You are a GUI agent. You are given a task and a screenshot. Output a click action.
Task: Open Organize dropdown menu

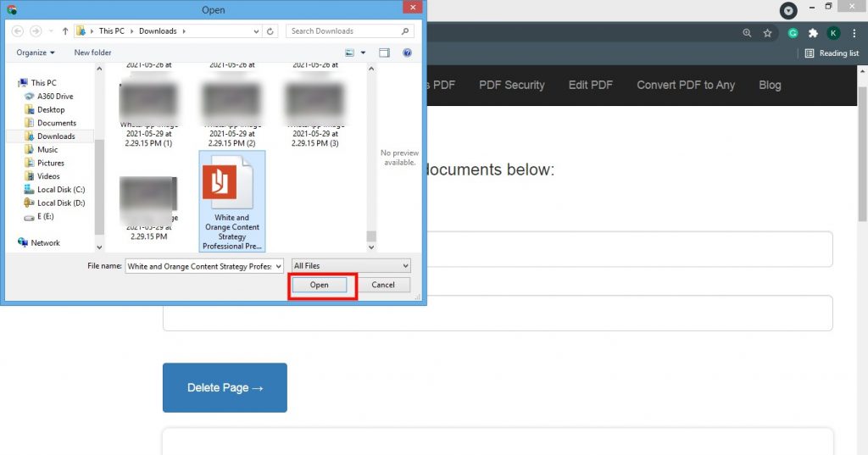tap(36, 53)
